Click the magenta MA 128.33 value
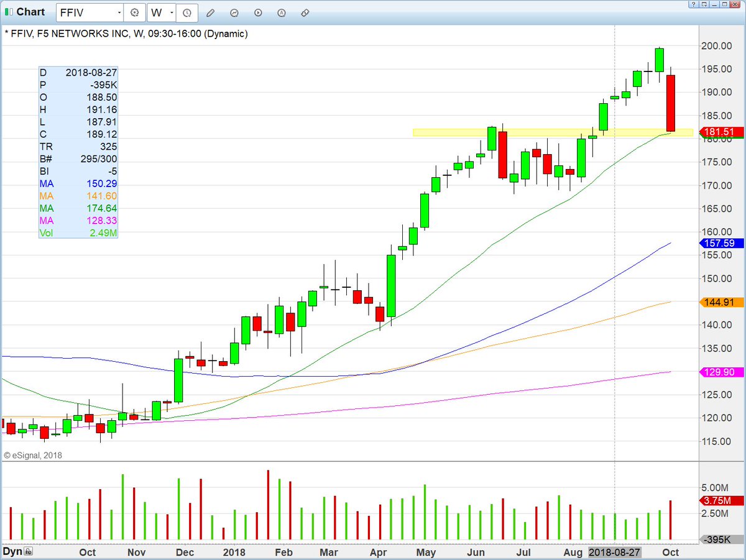Screen dimensions: 746x560 click(x=101, y=221)
